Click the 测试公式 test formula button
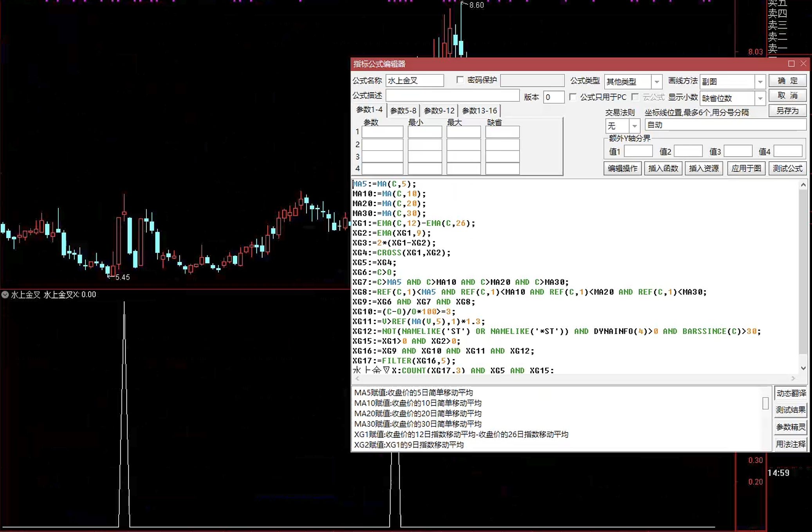Viewport: 812px width, 532px height. [x=787, y=168]
